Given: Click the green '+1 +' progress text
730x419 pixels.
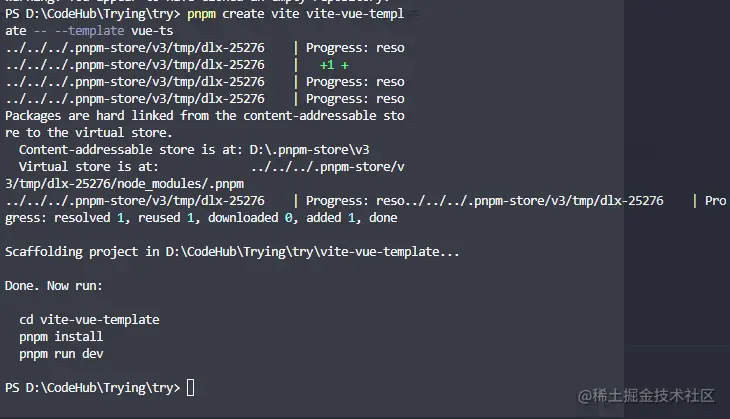Looking at the screenshot, I should [x=334, y=65].
